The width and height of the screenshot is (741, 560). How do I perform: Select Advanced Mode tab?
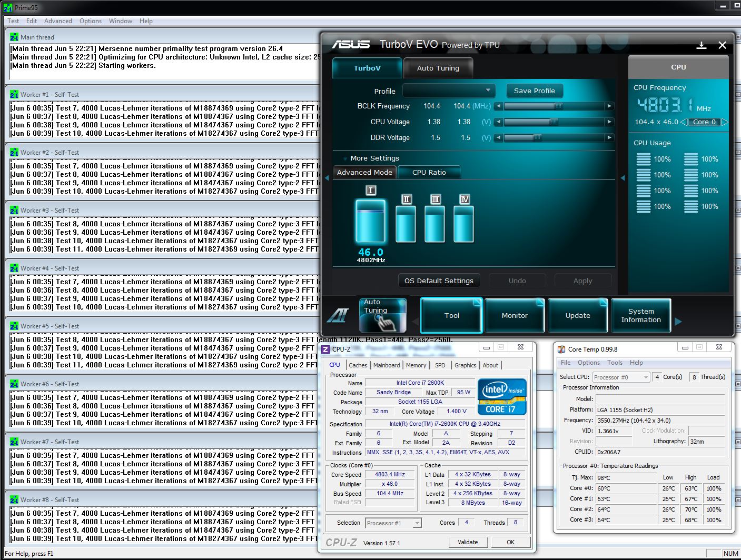364,173
